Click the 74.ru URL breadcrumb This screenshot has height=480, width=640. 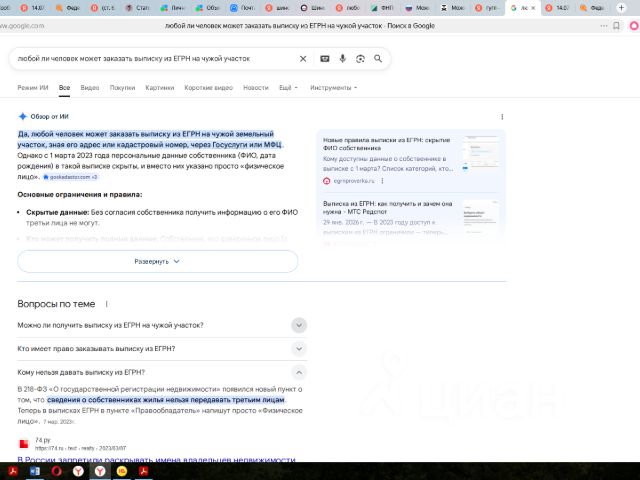pyautogui.click(x=80, y=448)
